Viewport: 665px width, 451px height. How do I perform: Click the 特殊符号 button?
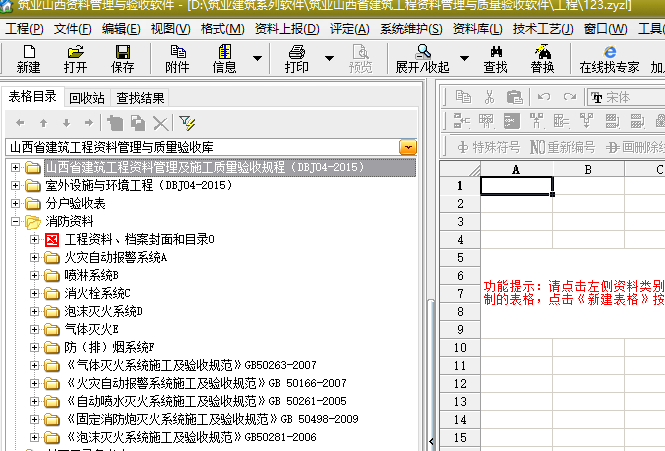[x=489, y=147]
